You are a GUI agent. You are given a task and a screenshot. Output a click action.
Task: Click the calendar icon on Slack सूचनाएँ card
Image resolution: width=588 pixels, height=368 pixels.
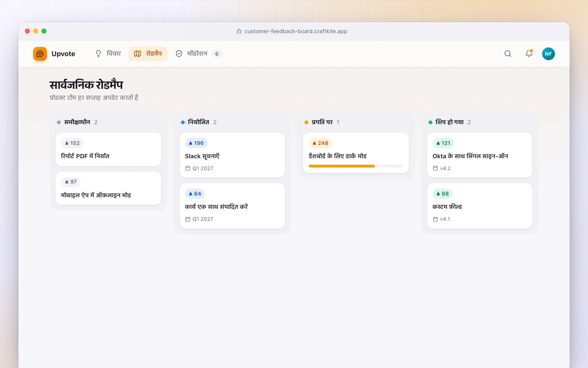coord(187,168)
